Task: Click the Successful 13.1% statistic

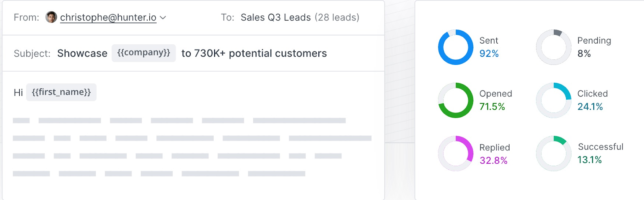Action: coord(589,160)
